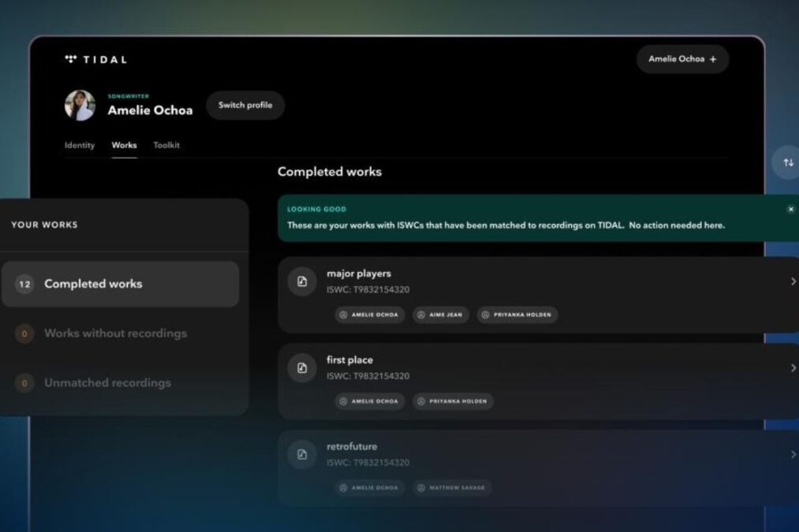Expand the major players work chevron
Screen dimensions: 799x532
point(793,281)
